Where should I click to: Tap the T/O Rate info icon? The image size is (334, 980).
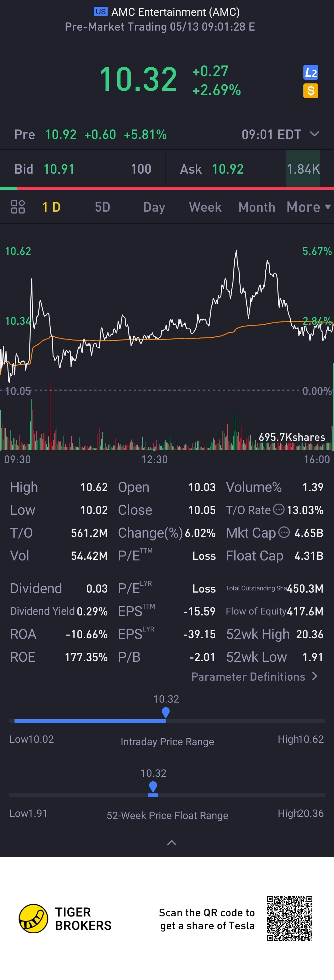click(279, 509)
